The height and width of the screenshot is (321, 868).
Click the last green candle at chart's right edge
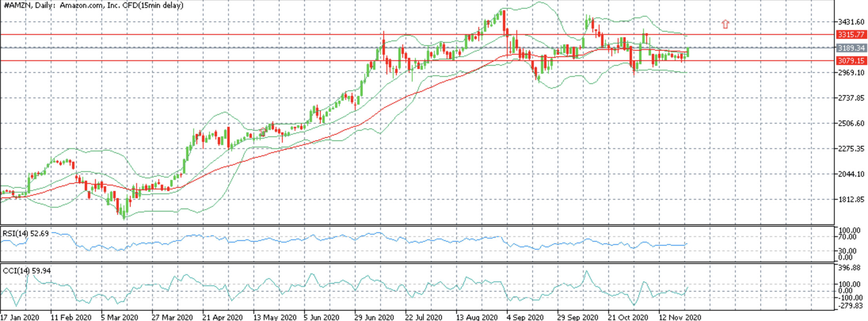pos(688,52)
